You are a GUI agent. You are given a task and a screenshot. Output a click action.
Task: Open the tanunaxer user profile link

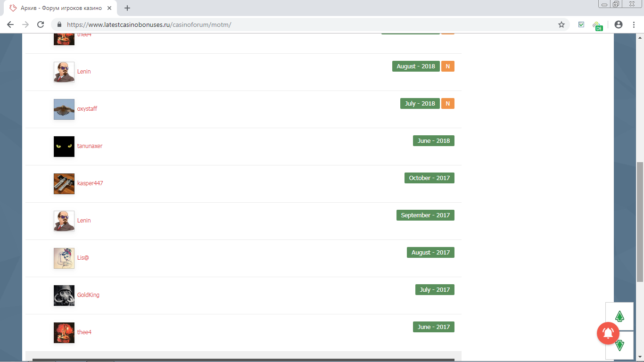click(90, 146)
